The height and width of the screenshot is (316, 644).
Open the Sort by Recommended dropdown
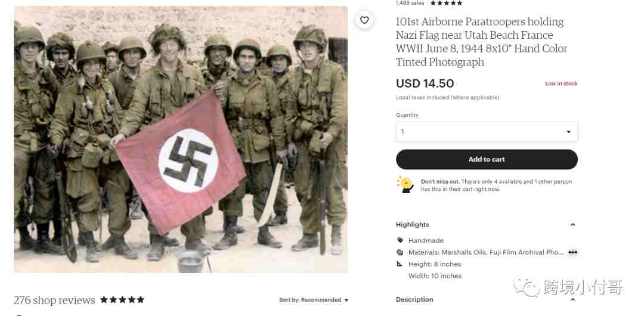point(314,300)
